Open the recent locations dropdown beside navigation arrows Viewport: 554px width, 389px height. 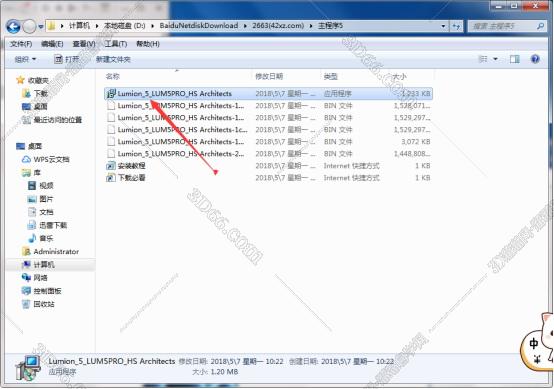[x=41, y=26]
